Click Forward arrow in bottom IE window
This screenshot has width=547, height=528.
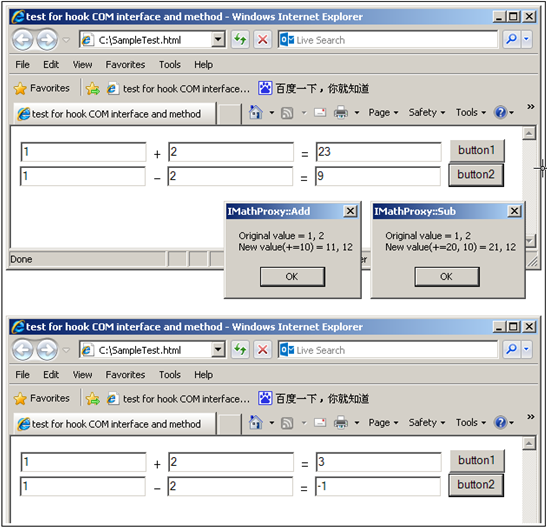(x=47, y=350)
